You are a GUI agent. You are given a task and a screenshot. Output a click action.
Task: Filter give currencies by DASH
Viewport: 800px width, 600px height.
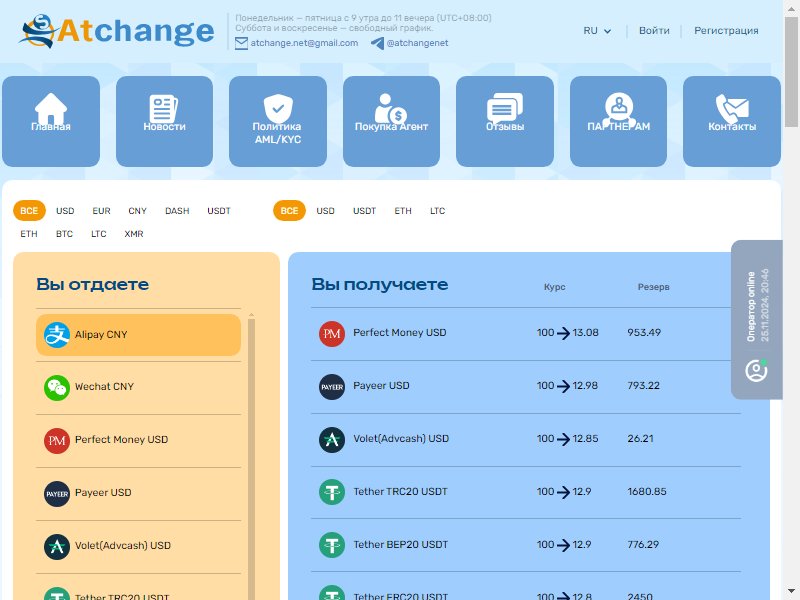point(177,211)
